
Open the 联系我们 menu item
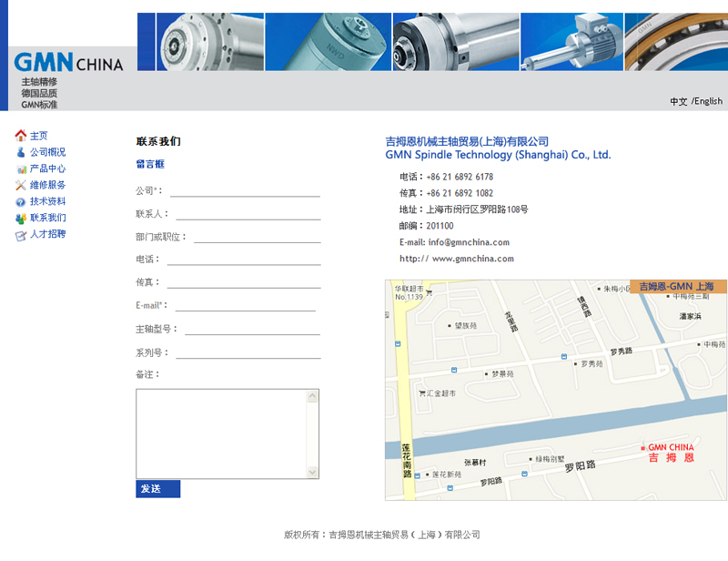coord(48,218)
